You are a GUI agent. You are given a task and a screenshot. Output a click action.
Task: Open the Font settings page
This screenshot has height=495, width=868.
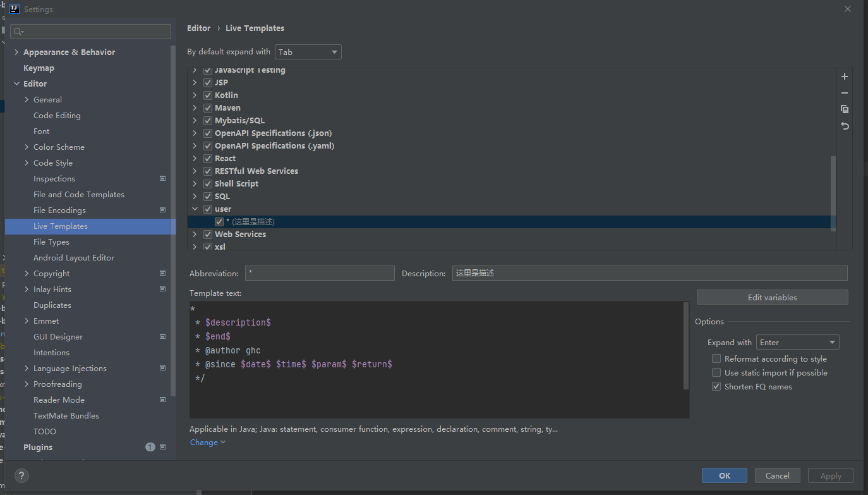pyautogui.click(x=41, y=131)
